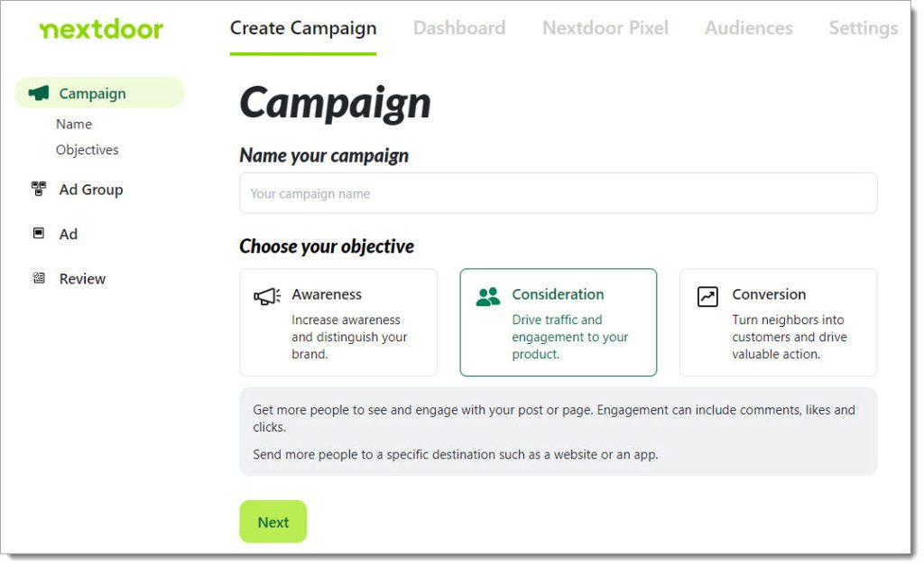The width and height of the screenshot is (924, 567).
Task: Click the nextdoor logo
Action: pos(102,28)
